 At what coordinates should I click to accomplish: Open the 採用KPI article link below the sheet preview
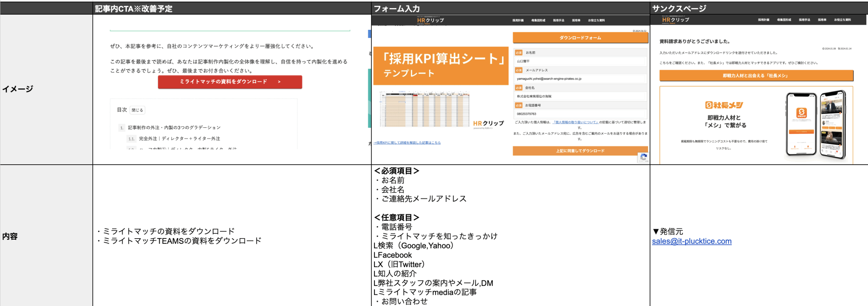pos(407,142)
